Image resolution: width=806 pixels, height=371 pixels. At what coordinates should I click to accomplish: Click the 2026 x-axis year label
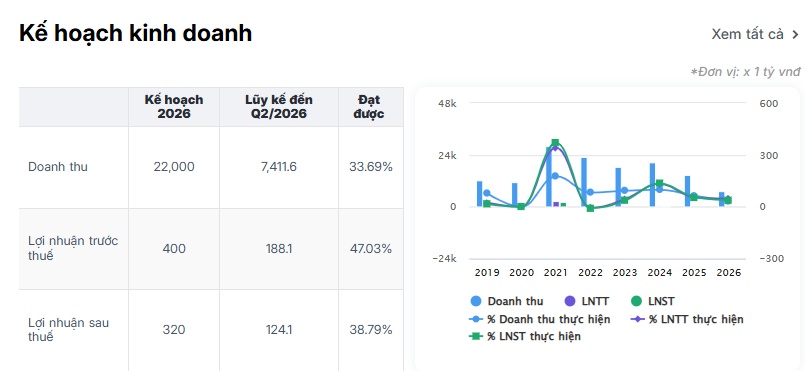[729, 273]
